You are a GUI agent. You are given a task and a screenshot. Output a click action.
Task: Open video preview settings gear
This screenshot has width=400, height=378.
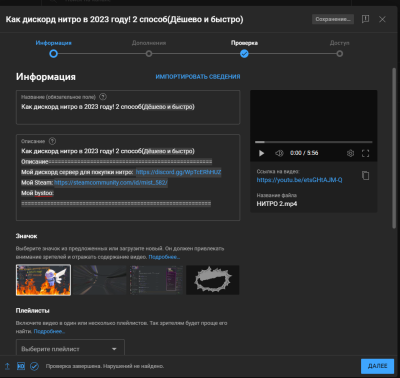point(350,153)
